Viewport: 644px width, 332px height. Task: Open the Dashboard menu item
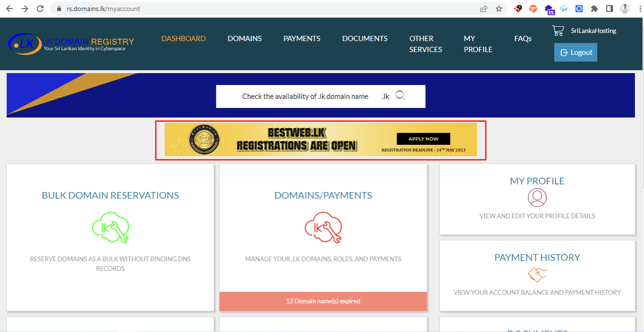[x=183, y=39]
